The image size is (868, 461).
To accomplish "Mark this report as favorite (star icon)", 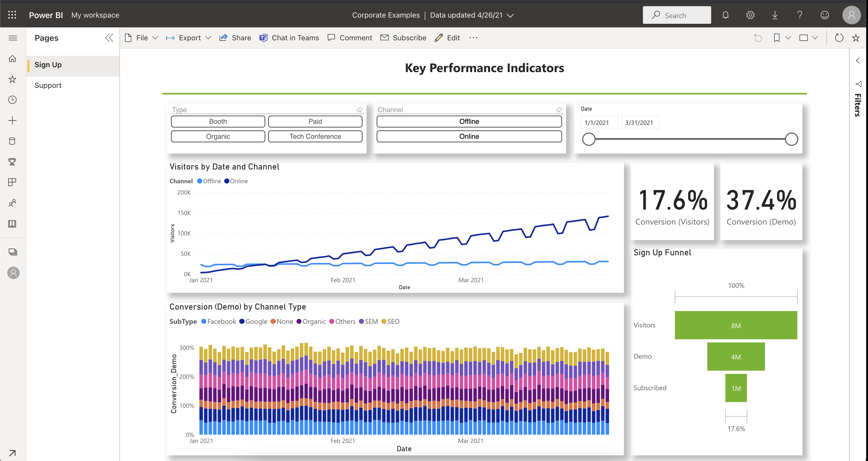I will click(856, 38).
